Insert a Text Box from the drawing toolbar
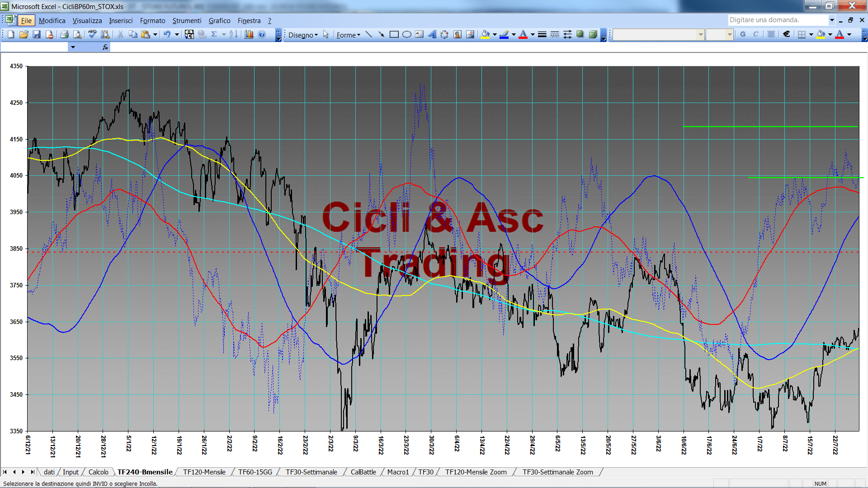The height and width of the screenshot is (488, 868). coord(420,34)
